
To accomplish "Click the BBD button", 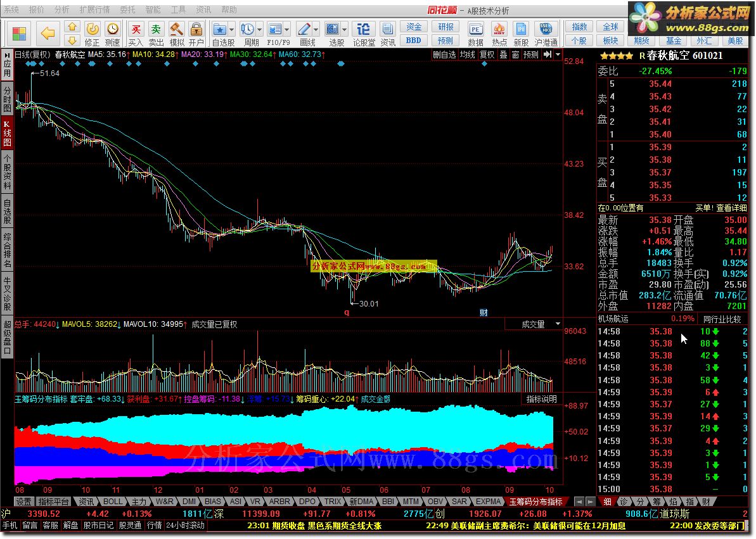I will click(414, 40).
